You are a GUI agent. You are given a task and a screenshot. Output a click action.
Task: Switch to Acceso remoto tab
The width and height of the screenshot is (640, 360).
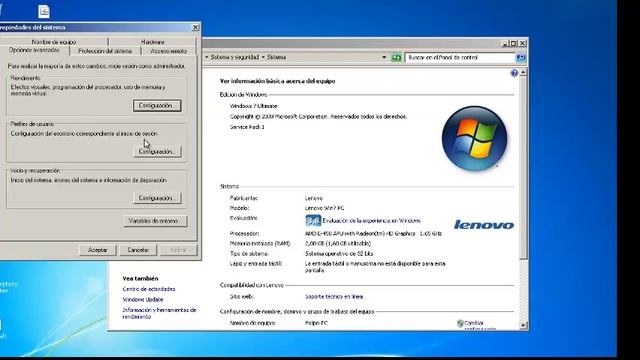168,51
